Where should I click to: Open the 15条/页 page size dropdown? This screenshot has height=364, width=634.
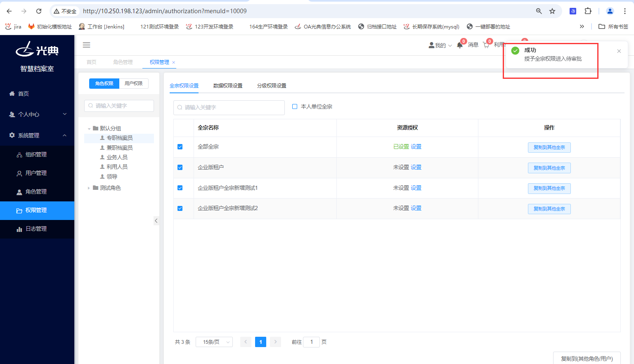point(214,342)
